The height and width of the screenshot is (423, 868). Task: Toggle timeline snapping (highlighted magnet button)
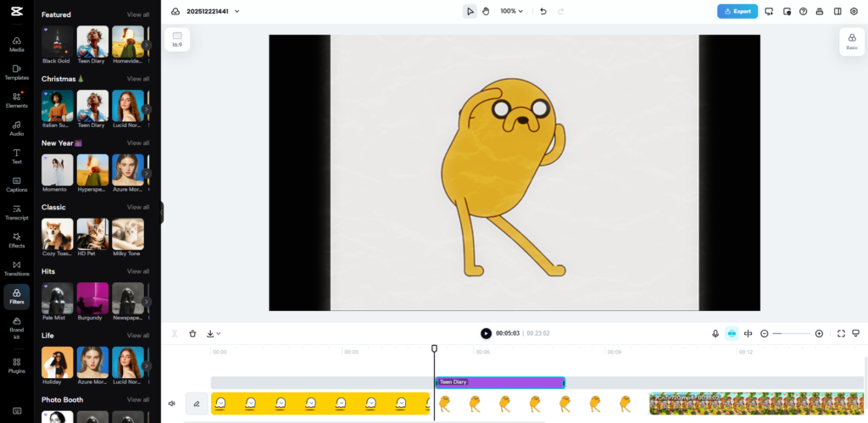tap(732, 334)
